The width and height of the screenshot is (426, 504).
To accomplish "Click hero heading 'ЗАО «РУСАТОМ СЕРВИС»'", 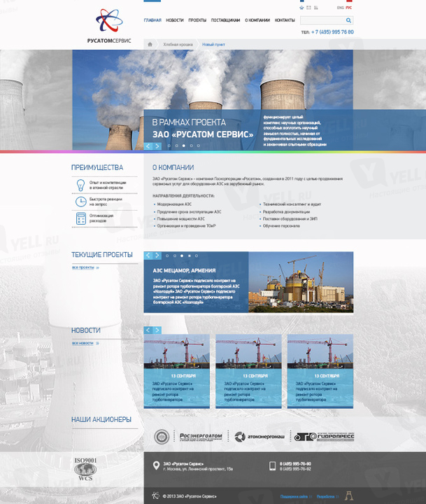I will (203, 134).
